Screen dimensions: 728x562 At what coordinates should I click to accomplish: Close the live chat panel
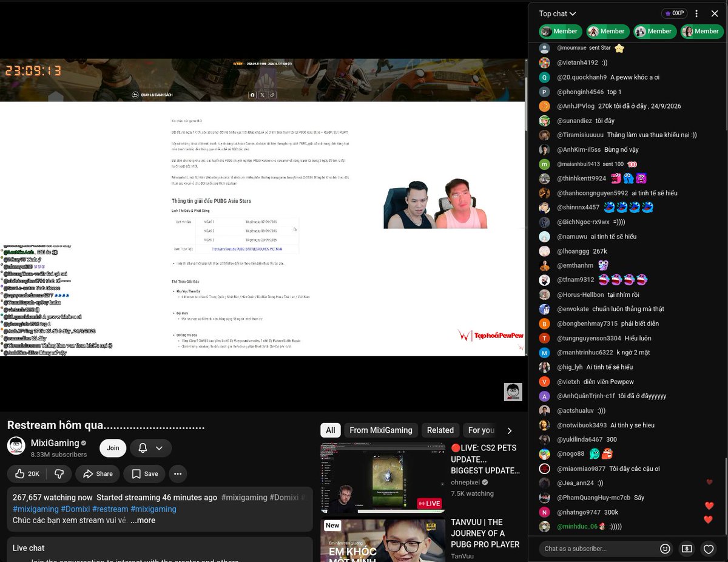pos(715,13)
